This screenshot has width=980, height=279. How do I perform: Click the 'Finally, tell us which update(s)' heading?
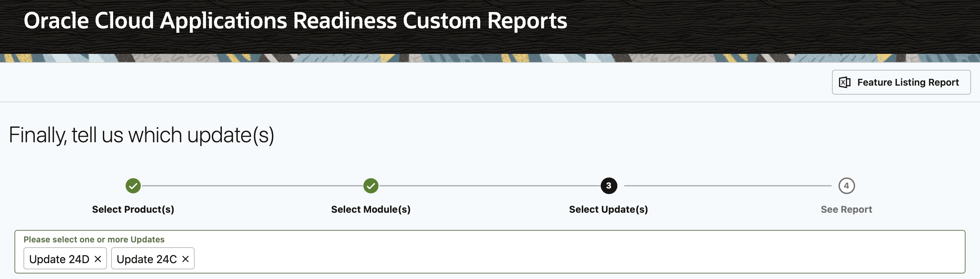[141, 135]
